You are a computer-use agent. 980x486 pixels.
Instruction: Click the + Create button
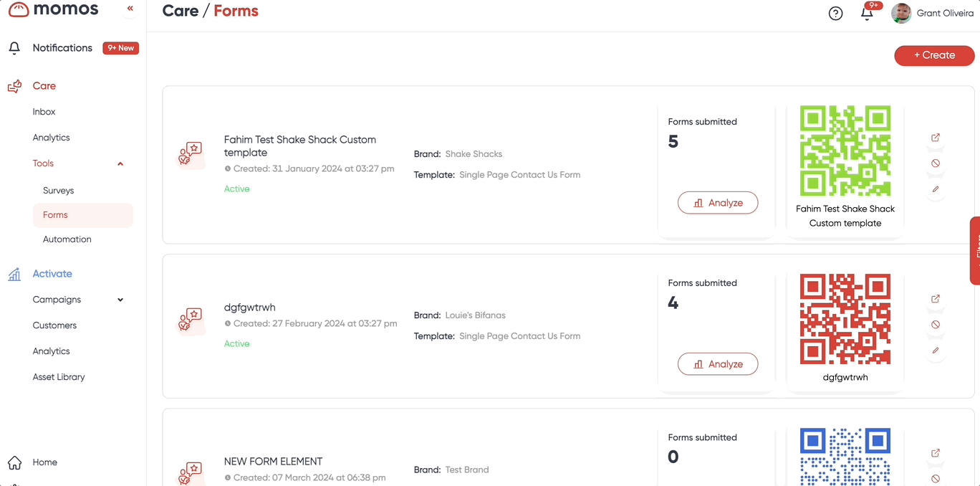pos(934,55)
